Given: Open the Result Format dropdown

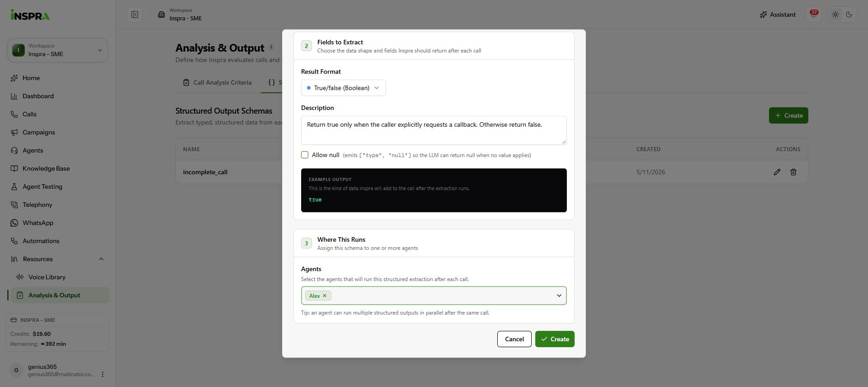Looking at the screenshot, I should [x=344, y=88].
